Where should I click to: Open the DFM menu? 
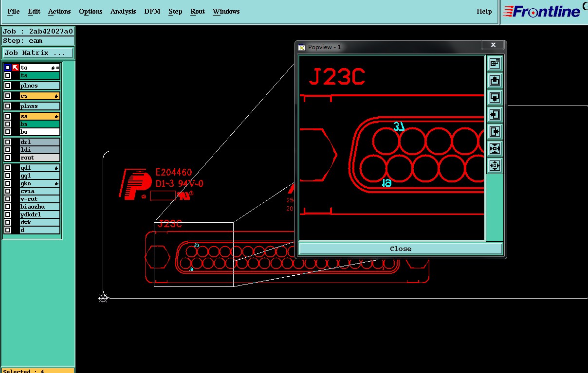(152, 11)
